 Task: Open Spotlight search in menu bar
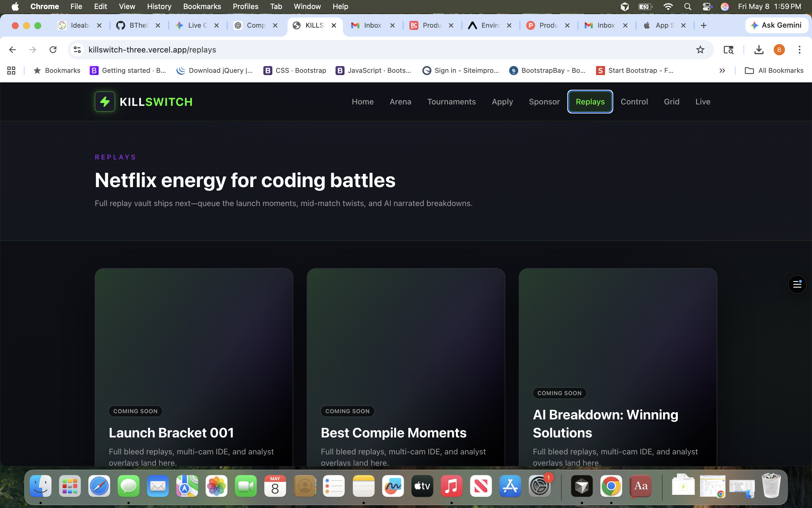tap(687, 6)
